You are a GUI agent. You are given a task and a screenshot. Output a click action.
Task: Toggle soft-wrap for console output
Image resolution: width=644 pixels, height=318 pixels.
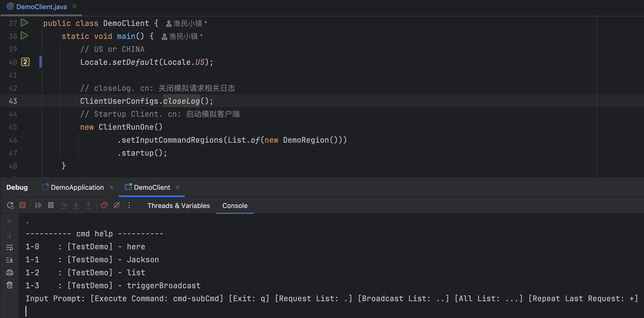click(10, 248)
